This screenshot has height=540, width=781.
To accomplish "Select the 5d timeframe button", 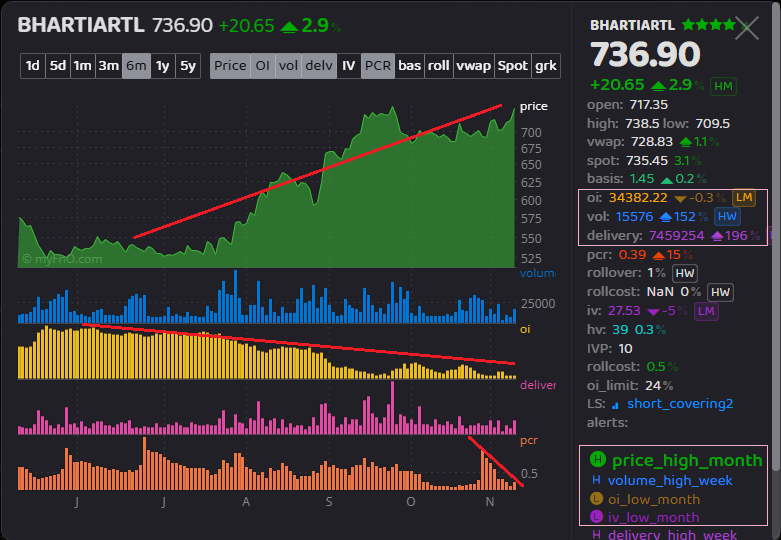I will tap(58, 66).
